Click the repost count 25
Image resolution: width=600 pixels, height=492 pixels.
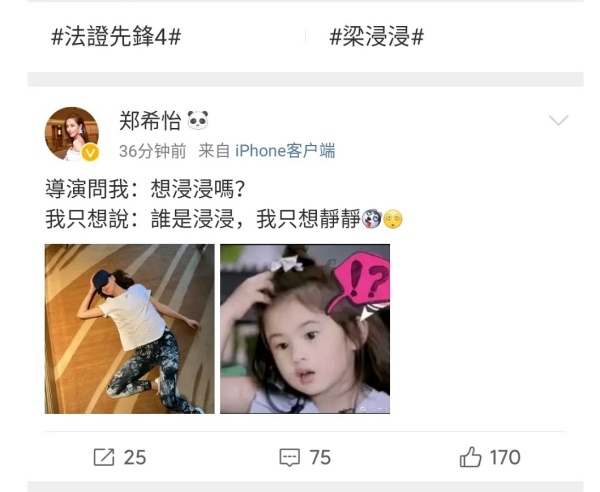click(x=135, y=458)
